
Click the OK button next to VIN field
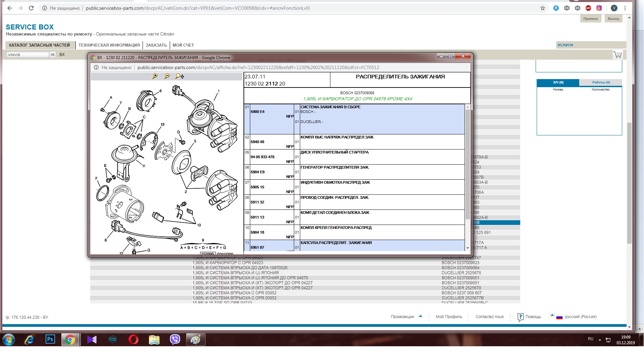(53, 55)
